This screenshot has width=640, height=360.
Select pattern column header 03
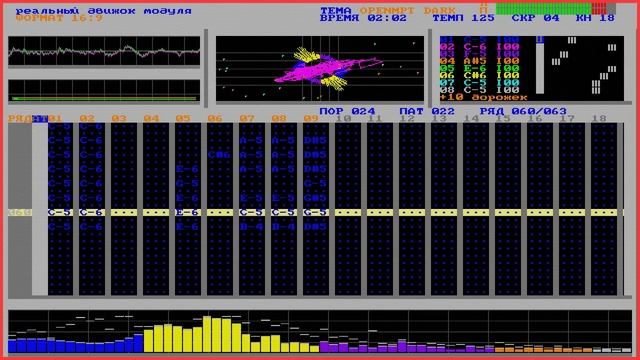pyautogui.click(x=119, y=119)
